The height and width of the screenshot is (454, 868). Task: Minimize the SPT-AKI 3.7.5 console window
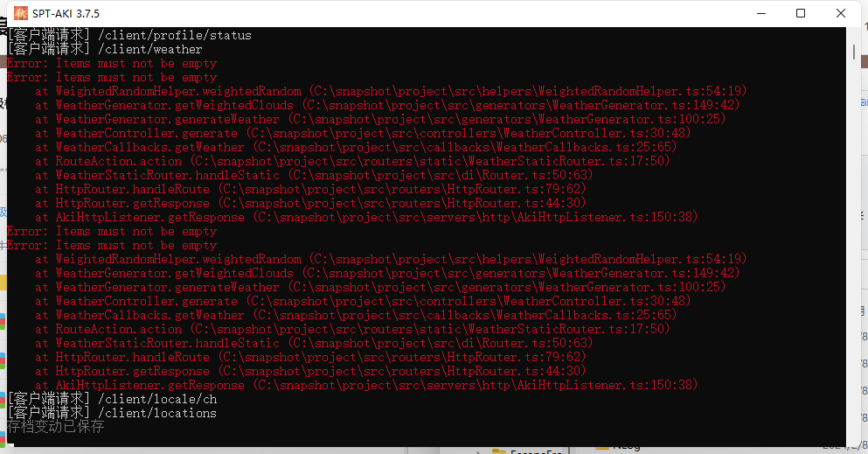click(x=760, y=13)
